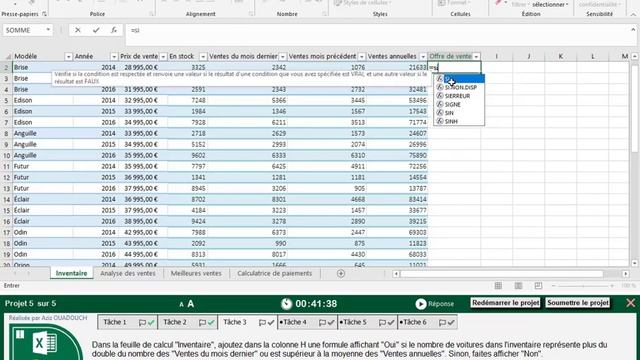Expand the Name Box dropdown showing SOMME
This screenshot has width=640, height=360.
[x=48, y=30]
